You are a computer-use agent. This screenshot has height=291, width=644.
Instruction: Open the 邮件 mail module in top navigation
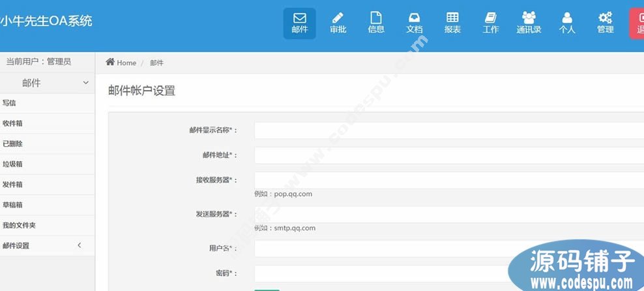coord(299,23)
